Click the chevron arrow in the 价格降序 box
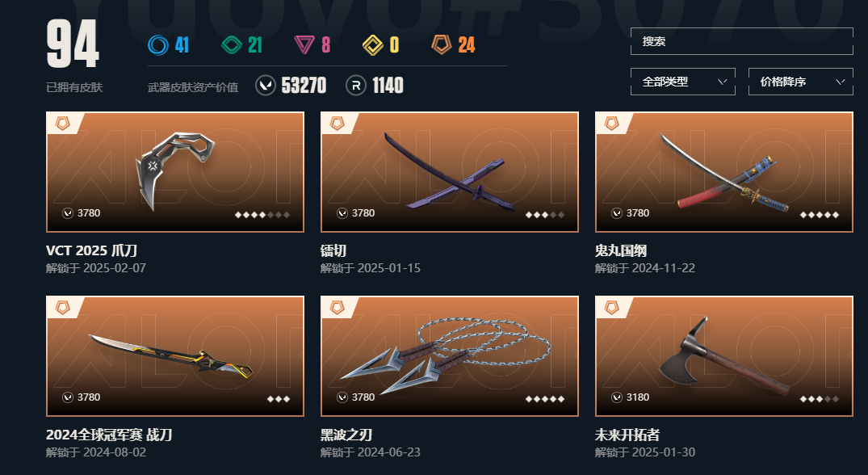Image resolution: width=868 pixels, height=475 pixels. pyautogui.click(x=840, y=82)
